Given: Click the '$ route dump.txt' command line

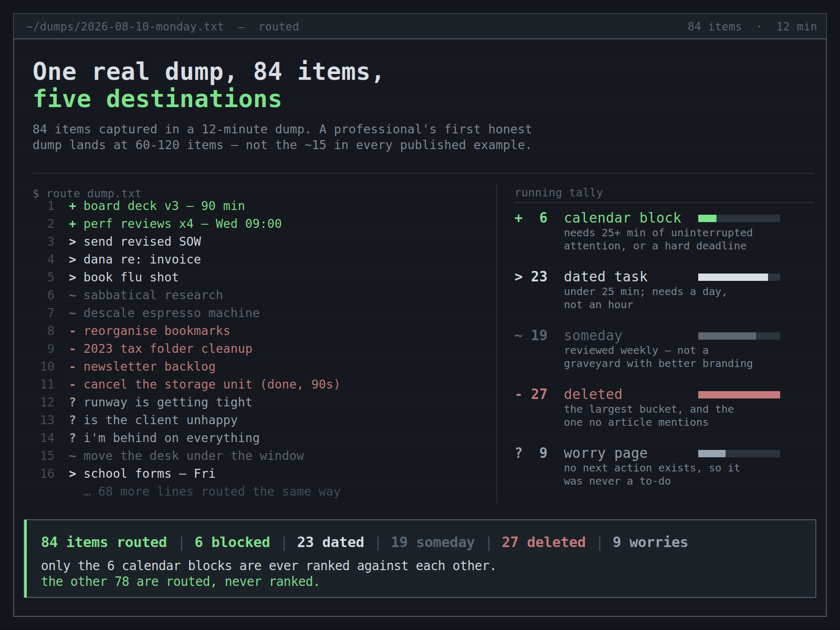Looking at the screenshot, I should click(x=87, y=194).
